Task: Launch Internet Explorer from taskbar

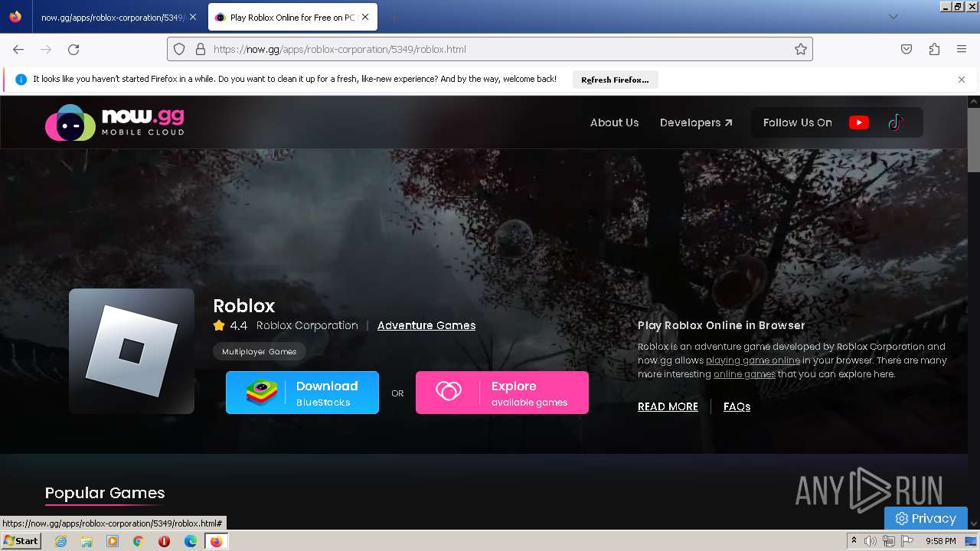Action: coord(61,541)
